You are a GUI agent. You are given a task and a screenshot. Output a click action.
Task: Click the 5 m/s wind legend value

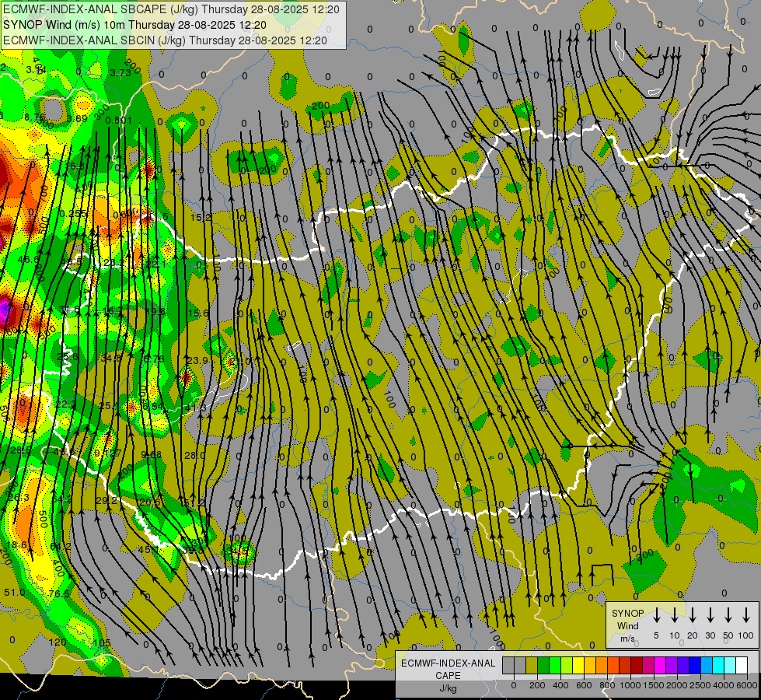656,635
